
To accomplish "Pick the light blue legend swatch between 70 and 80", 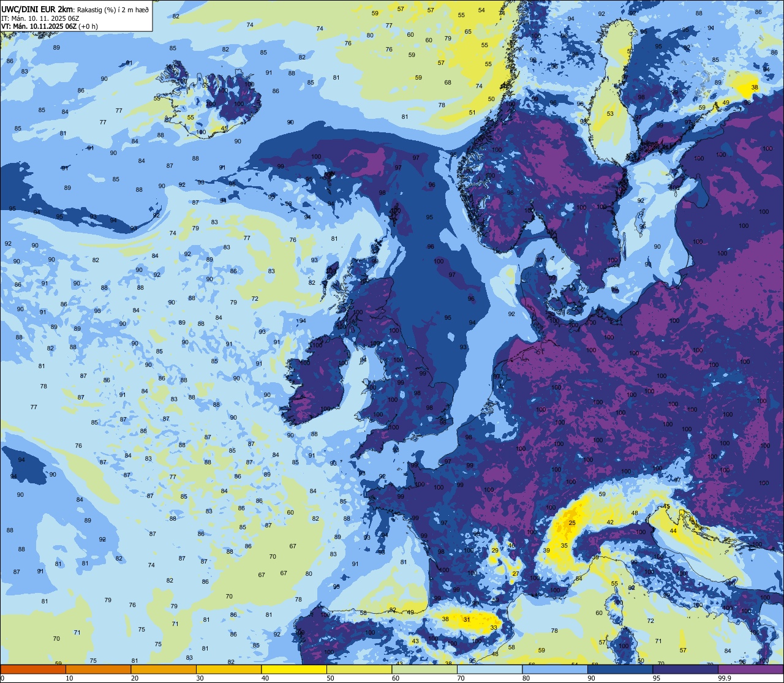I will [x=489, y=669].
